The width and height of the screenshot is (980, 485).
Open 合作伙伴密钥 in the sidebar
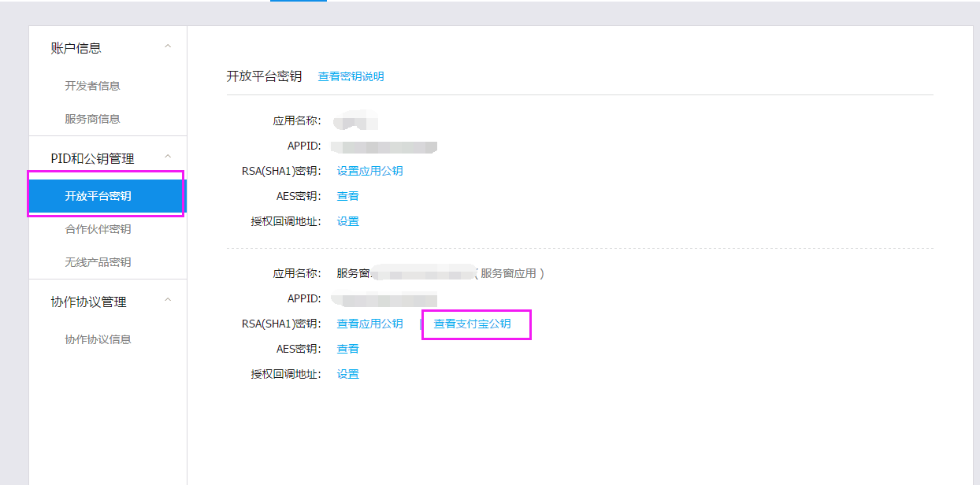tap(98, 229)
